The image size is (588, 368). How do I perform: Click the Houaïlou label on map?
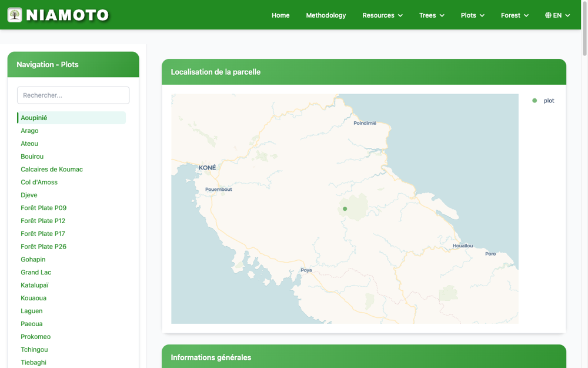(x=462, y=246)
